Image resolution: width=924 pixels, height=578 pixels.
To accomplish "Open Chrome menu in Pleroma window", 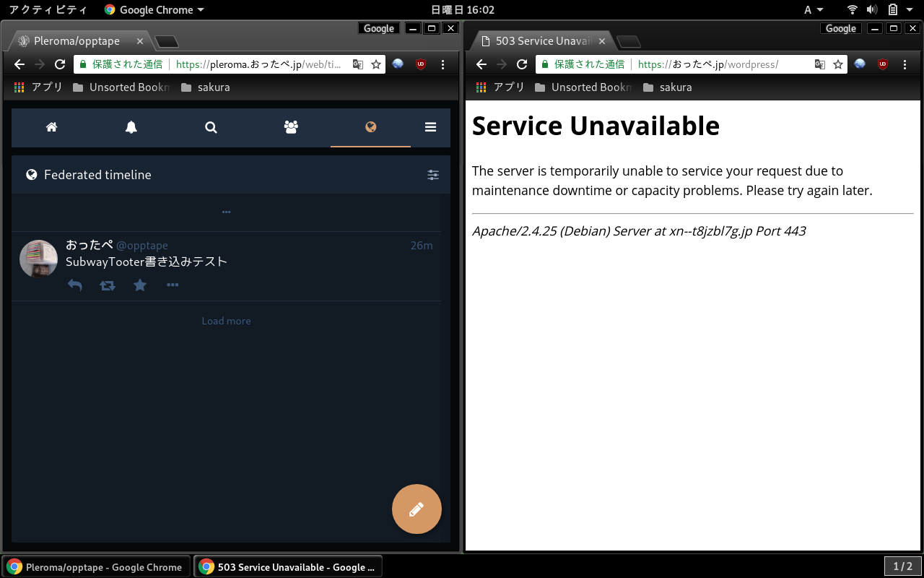I will 443,64.
